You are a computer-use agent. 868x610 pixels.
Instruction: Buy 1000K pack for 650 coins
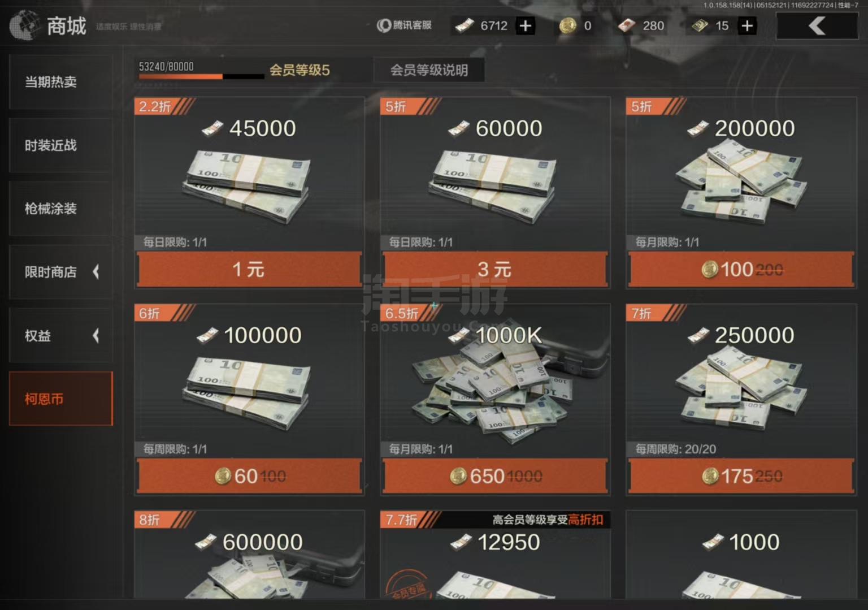tap(495, 476)
